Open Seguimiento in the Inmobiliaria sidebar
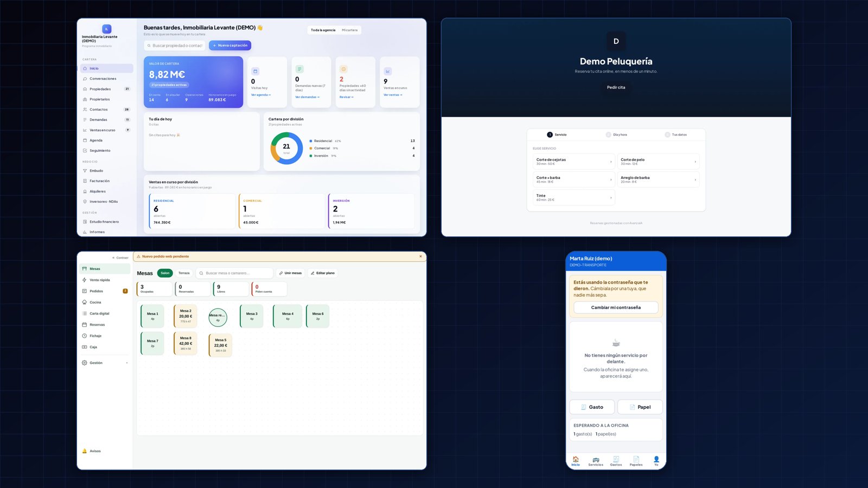The height and width of the screenshot is (488, 868). tap(106, 151)
